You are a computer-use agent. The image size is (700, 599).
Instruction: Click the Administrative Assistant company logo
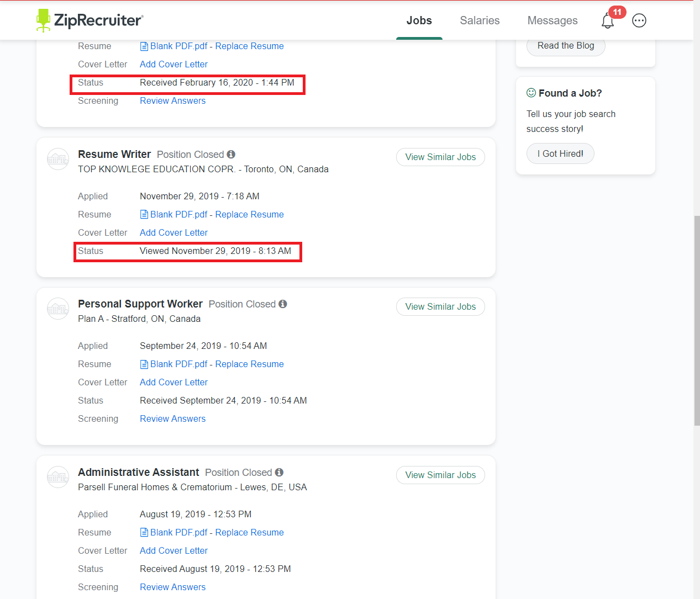click(x=58, y=477)
